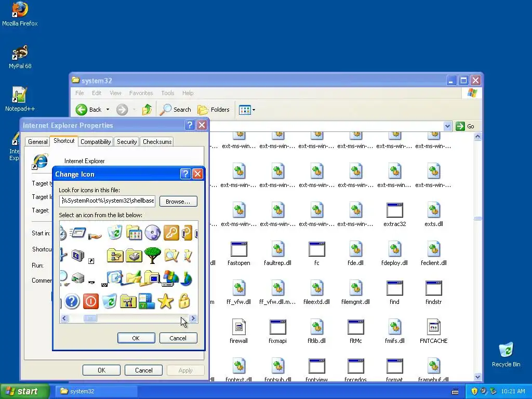Switch to the General tab
532x399 pixels.
pyautogui.click(x=37, y=142)
